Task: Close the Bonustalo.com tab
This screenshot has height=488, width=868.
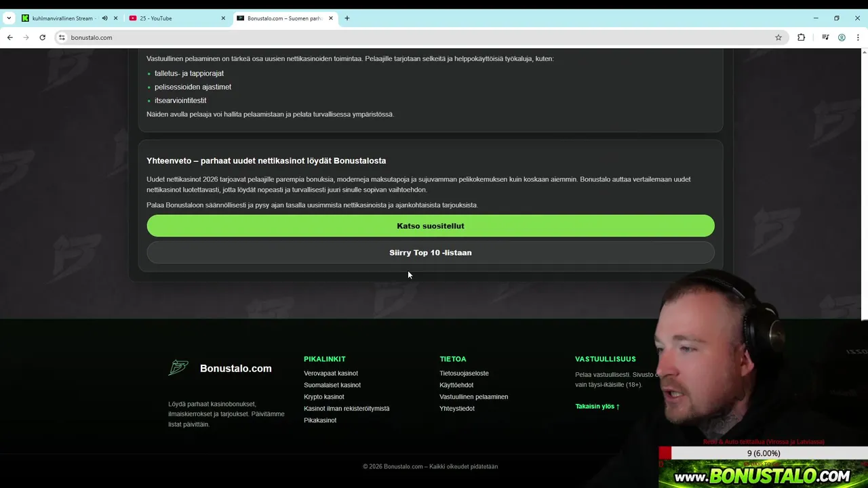Action: [x=331, y=18]
